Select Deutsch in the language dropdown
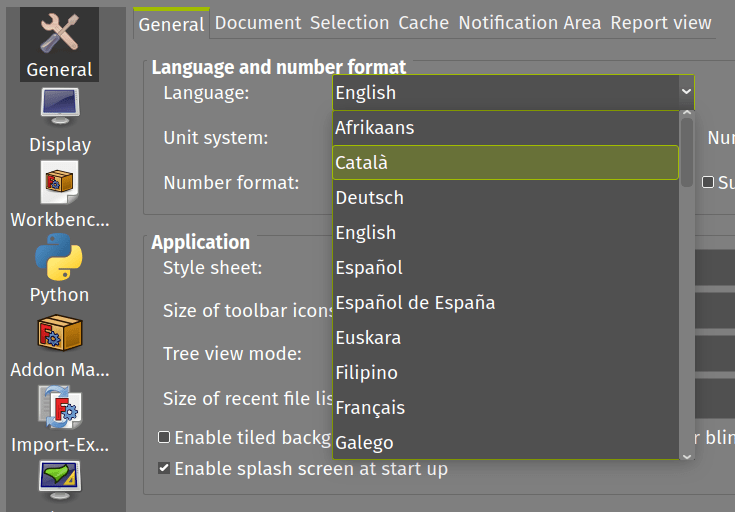735x512 pixels. [x=505, y=197]
